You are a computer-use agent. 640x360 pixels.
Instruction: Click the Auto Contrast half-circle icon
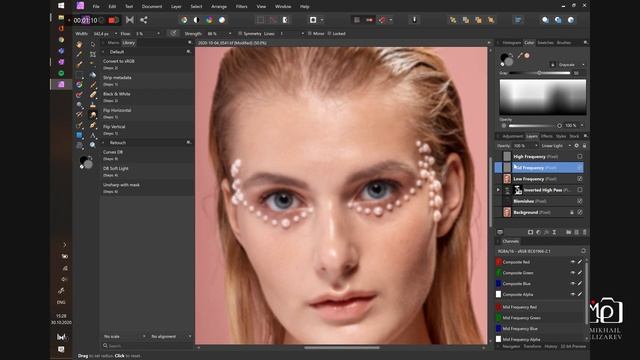click(196, 20)
